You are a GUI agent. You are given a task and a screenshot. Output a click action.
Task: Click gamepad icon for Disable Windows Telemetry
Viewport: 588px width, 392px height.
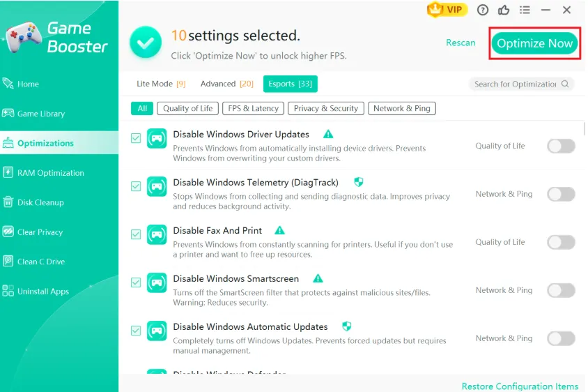pos(157,187)
